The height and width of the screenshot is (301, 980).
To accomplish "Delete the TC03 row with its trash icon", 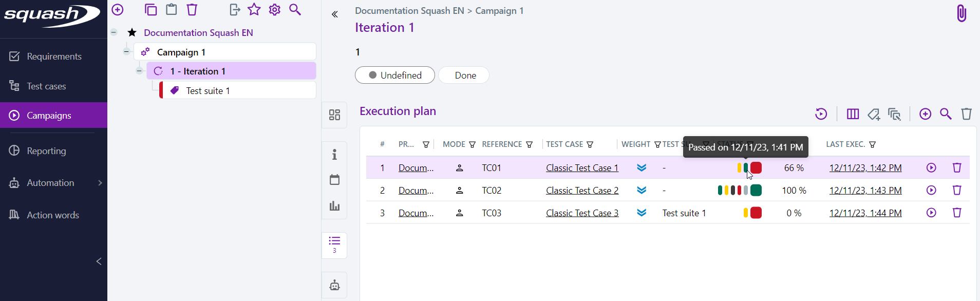I will tap(956, 213).
